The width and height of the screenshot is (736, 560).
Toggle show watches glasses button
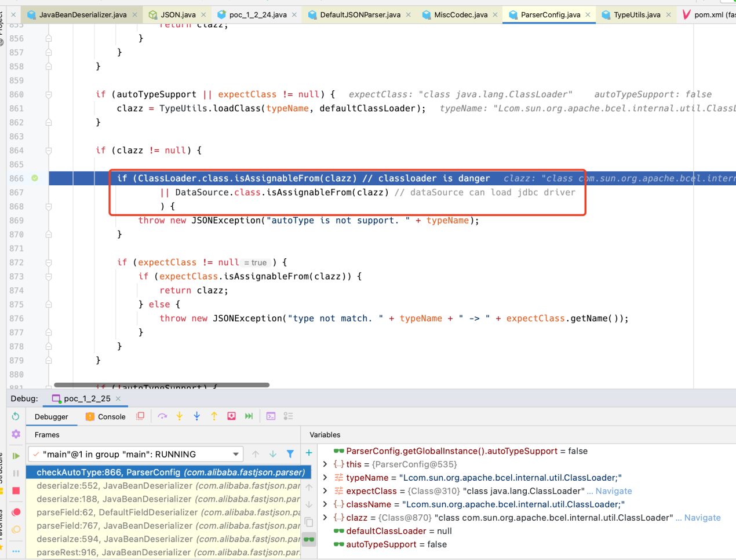point(309,539)
